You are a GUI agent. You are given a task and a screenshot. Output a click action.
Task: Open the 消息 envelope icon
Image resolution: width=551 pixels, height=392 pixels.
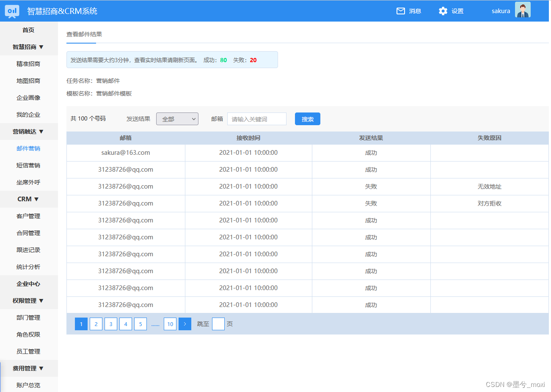[x=400, y=11]
